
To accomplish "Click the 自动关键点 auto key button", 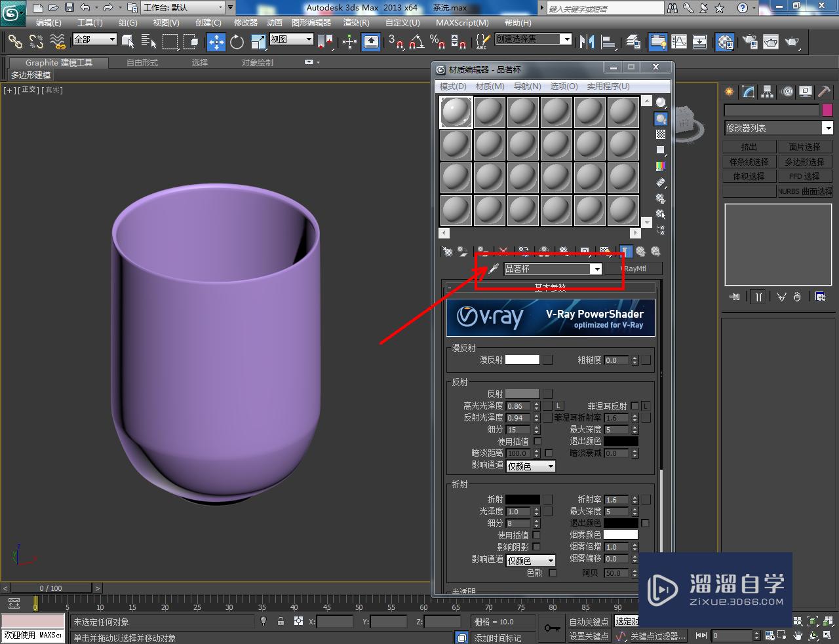I will click(589, 621).
